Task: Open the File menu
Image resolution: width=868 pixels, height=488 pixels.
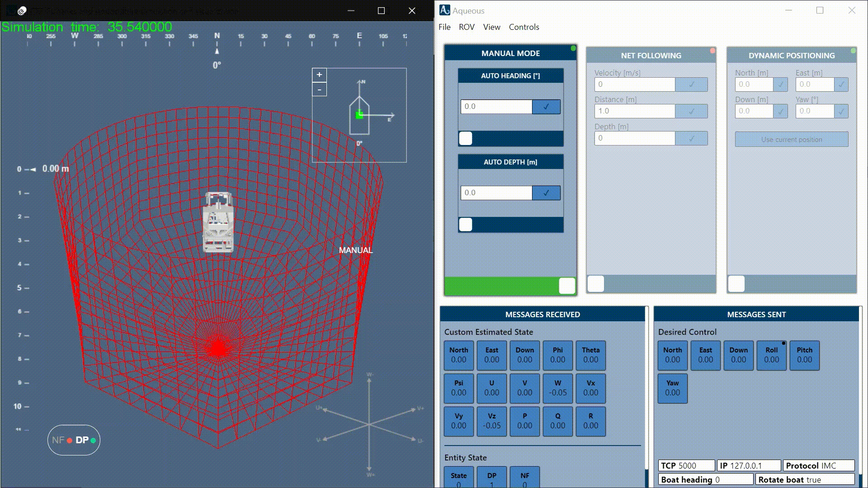Action: click(x=444, y=27)
